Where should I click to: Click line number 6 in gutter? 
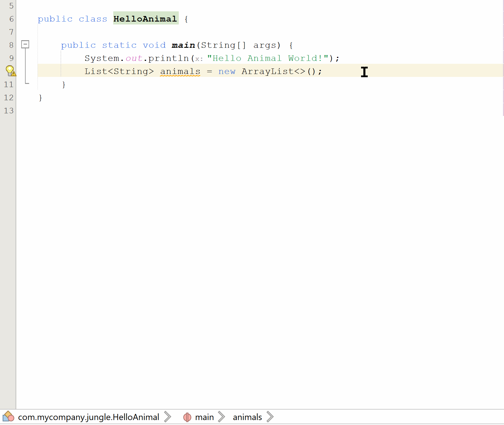(x=11, y=19)
